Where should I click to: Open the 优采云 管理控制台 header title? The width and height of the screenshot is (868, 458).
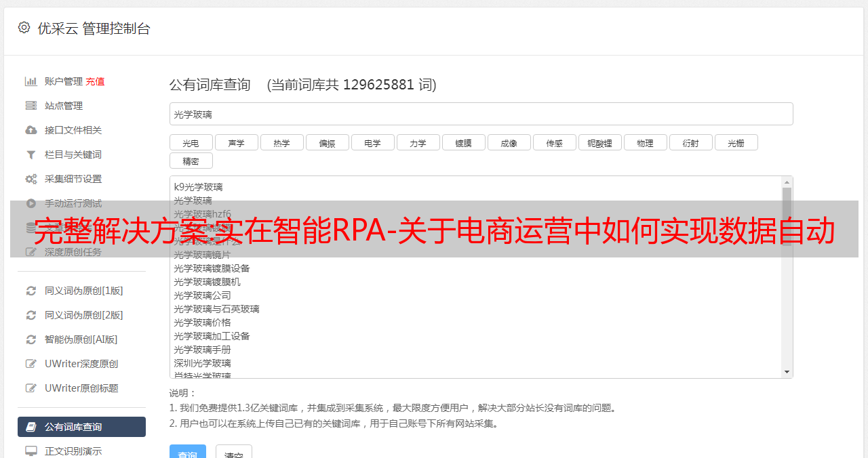(94, 28)
